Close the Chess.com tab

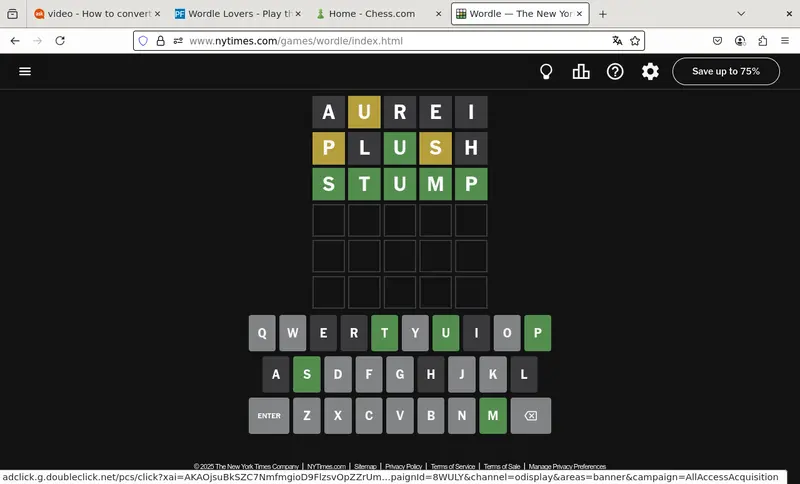tap(438, 14)
